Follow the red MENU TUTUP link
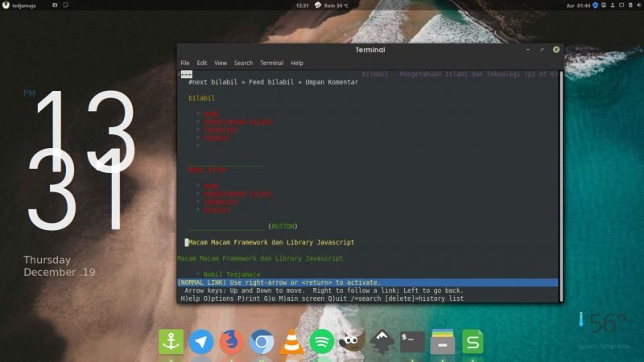 pyautogui.click(x=208, y=170)
